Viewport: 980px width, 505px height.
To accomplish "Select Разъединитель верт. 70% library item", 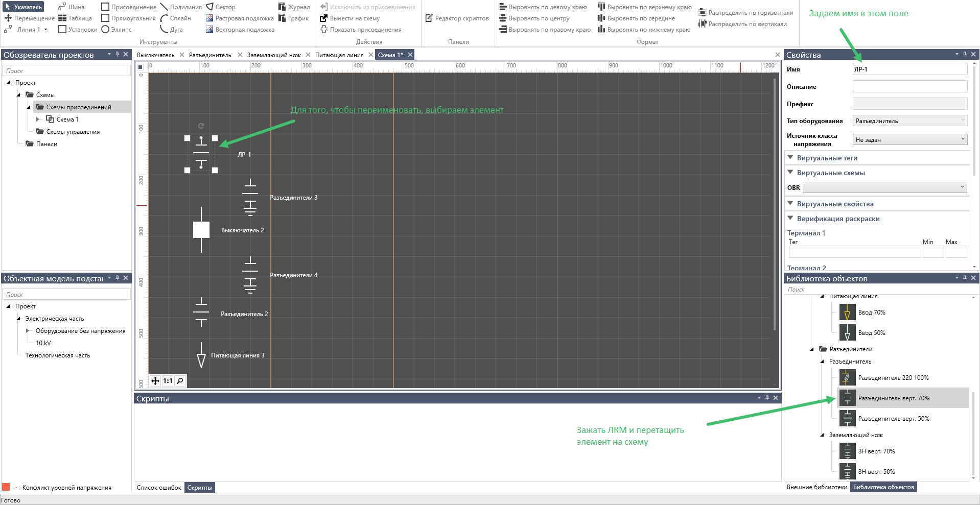I will pyautogui.click(x=903, y=398).
